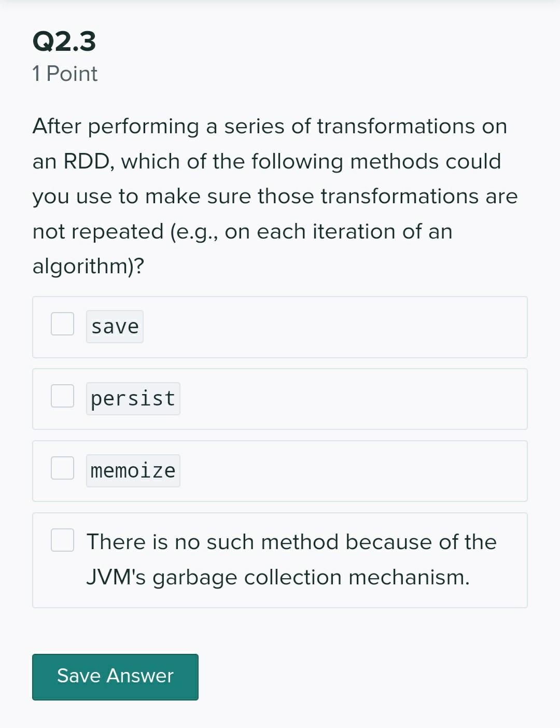The image size is (560, 728).
Task: Click the Q2.3 question heading
Action: point(64,43)
